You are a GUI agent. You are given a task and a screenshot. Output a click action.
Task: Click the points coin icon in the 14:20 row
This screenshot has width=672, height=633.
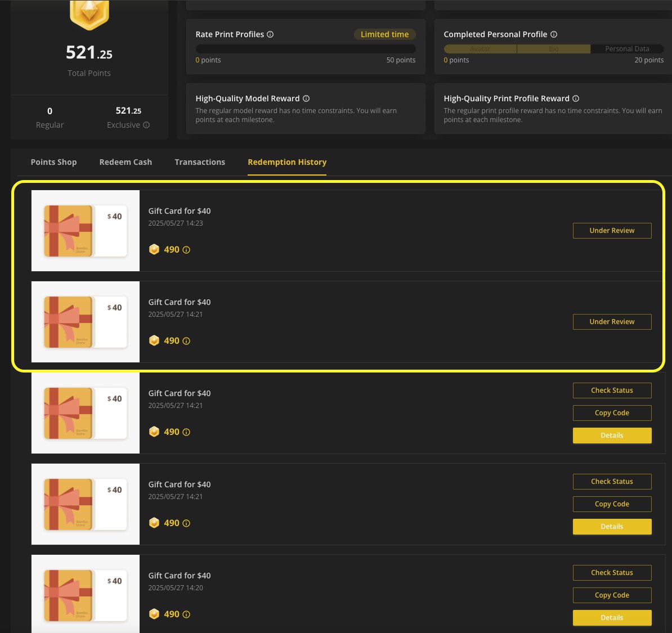tap(154, 614)
